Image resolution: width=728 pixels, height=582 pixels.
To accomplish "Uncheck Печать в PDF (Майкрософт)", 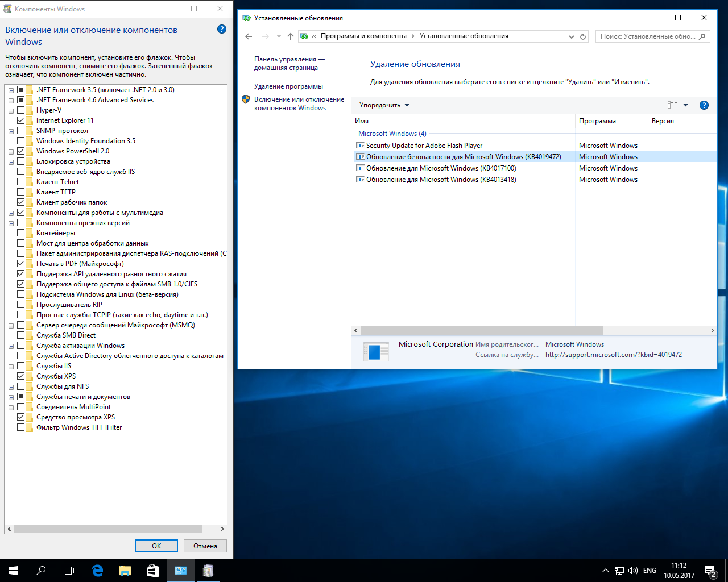I will (21, 264).
